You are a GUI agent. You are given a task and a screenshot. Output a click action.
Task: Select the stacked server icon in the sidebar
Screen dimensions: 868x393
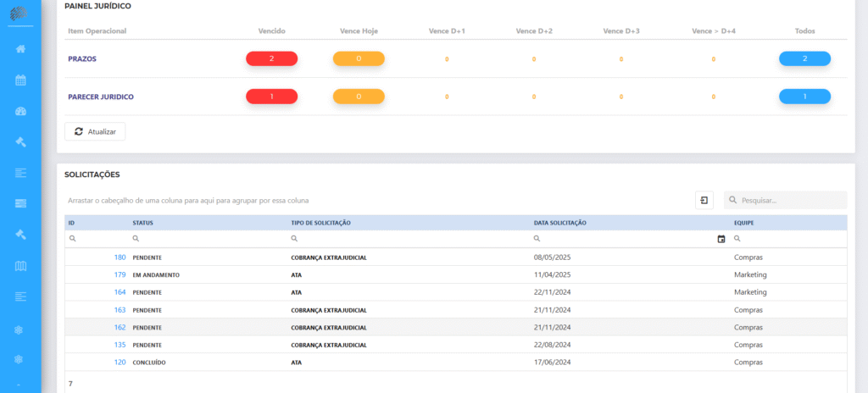20,203
